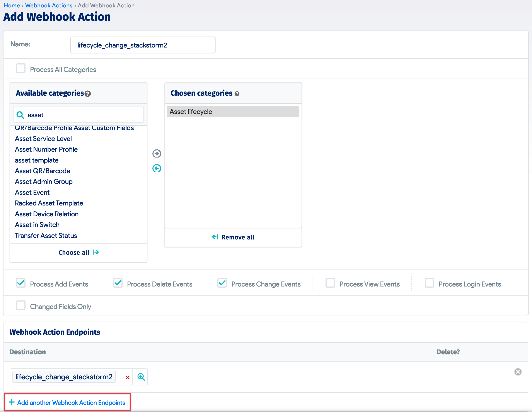
Task: Open the help tooltip beside Available categories
Action: 88,93
